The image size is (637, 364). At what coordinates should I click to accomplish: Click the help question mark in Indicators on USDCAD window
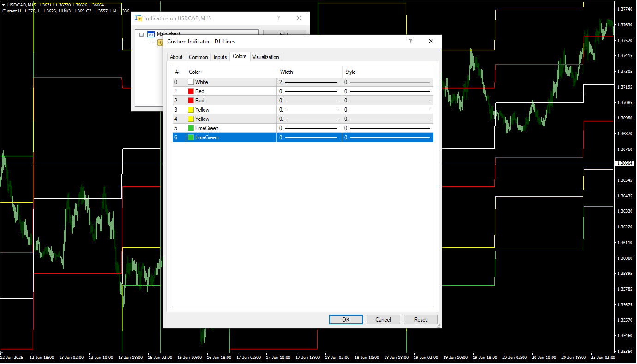(x=278, y=18)
